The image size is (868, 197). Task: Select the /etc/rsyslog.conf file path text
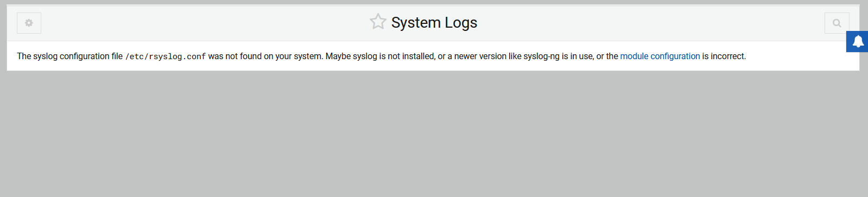166,56
